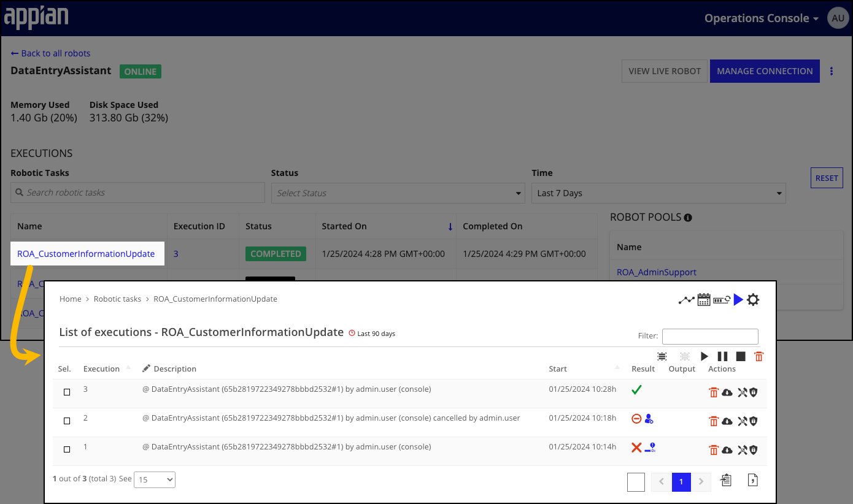Image resolution: width=853 pixels, height=504 pixels.
Task: Click the blue play execute icon
Action: coord(738,299)
